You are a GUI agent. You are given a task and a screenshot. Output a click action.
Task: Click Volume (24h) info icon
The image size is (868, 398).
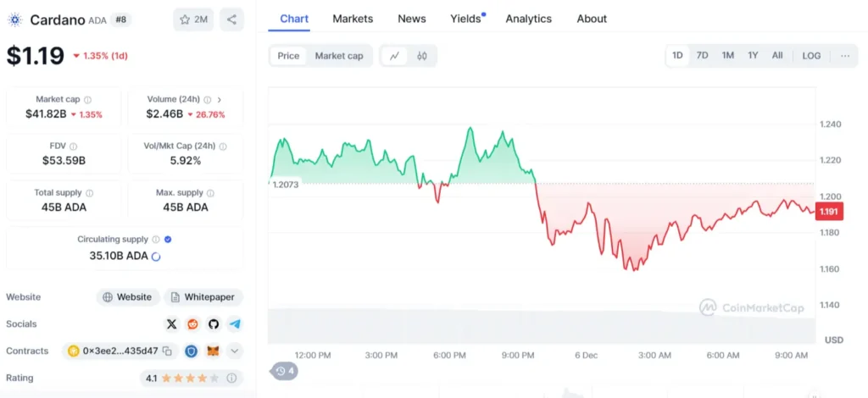pyautogui.click(x=207, y=100)
